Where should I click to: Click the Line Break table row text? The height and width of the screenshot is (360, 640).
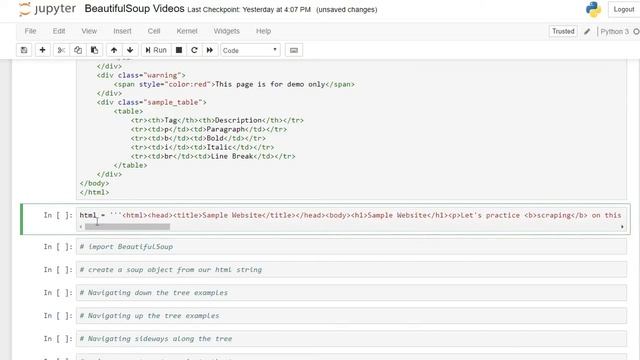tap(213, 156)
